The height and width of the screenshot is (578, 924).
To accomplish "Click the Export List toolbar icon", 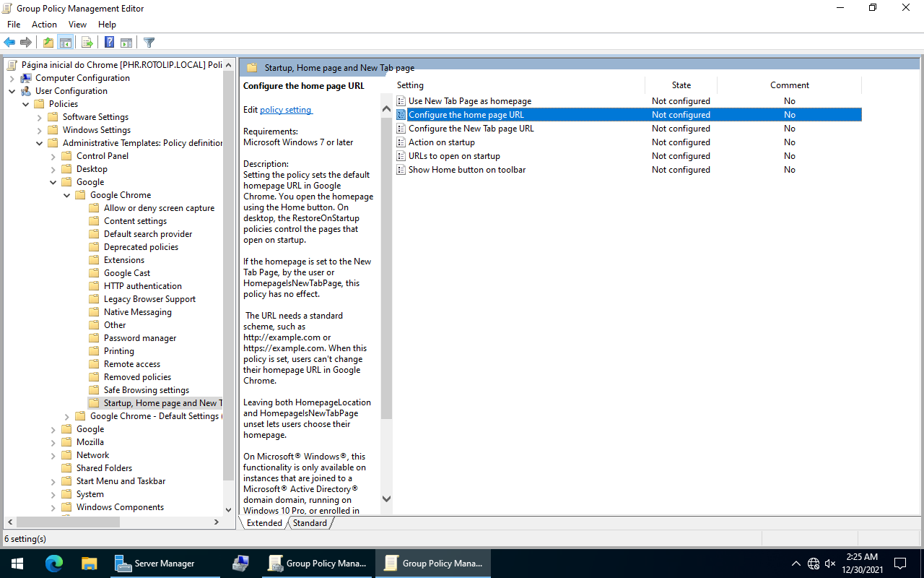I will click(87, 43).
